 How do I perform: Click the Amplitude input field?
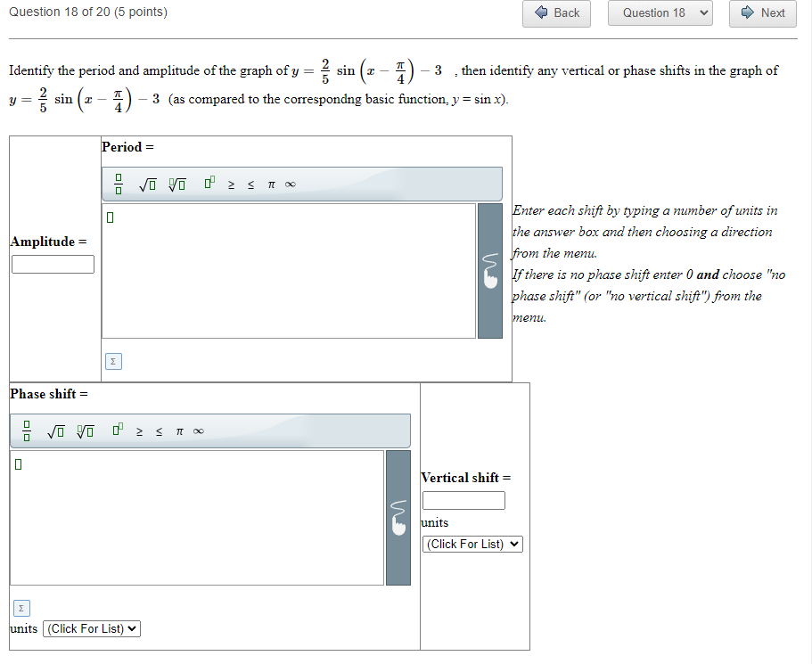click(53, 264)
